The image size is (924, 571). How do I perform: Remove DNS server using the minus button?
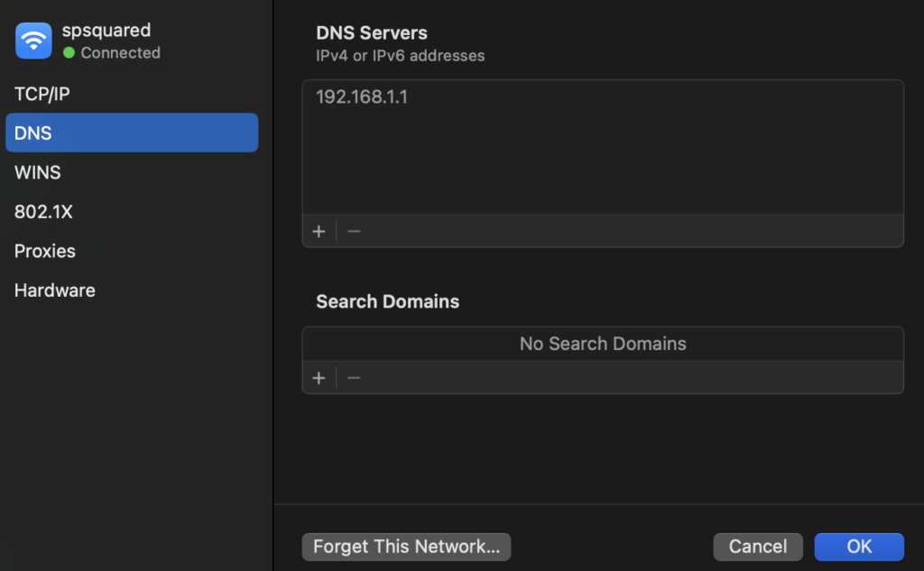coord(354,231)
